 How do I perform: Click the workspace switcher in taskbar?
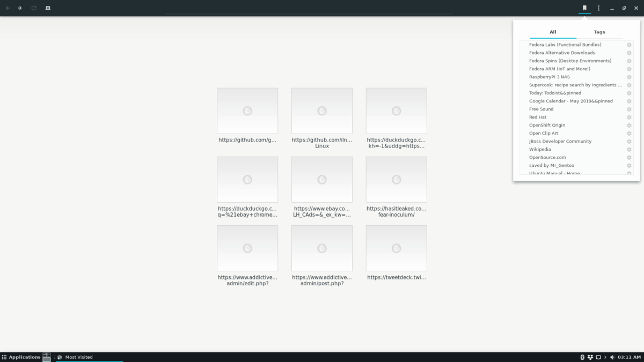[47, 357]
